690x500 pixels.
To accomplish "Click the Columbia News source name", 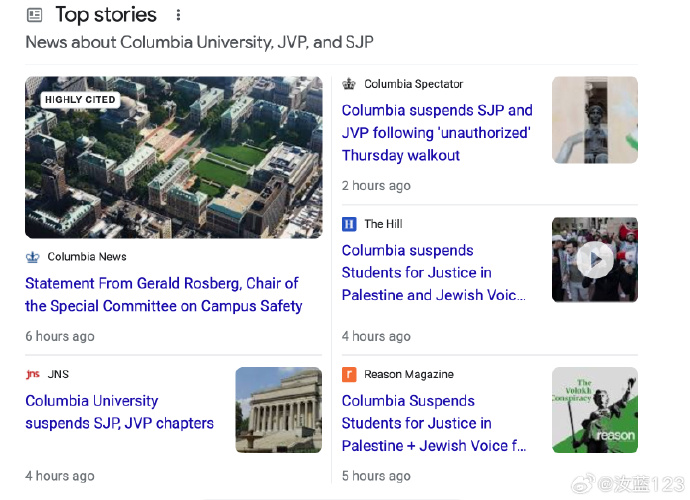I will pyautogui.click(x=87, y=257).
